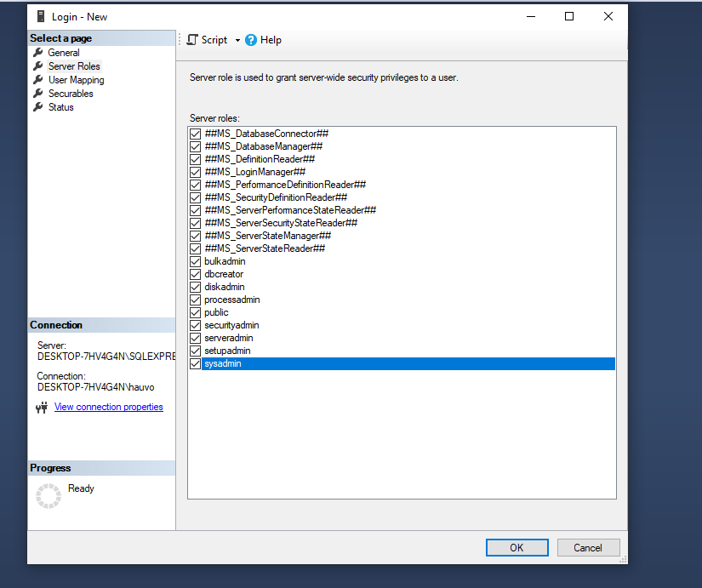Click the wrench icon beside Securables
This screenshot has width=702, height=588.
[x=37, y=94]
